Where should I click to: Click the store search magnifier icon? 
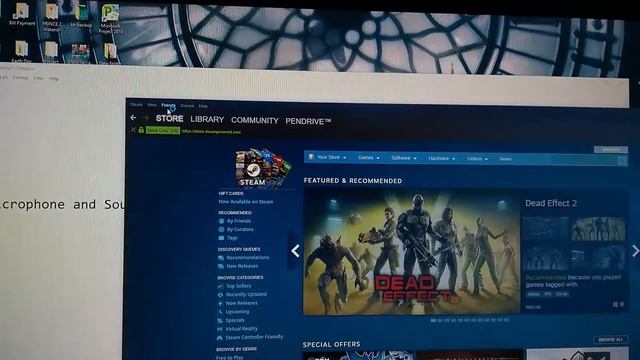[622, 161]
